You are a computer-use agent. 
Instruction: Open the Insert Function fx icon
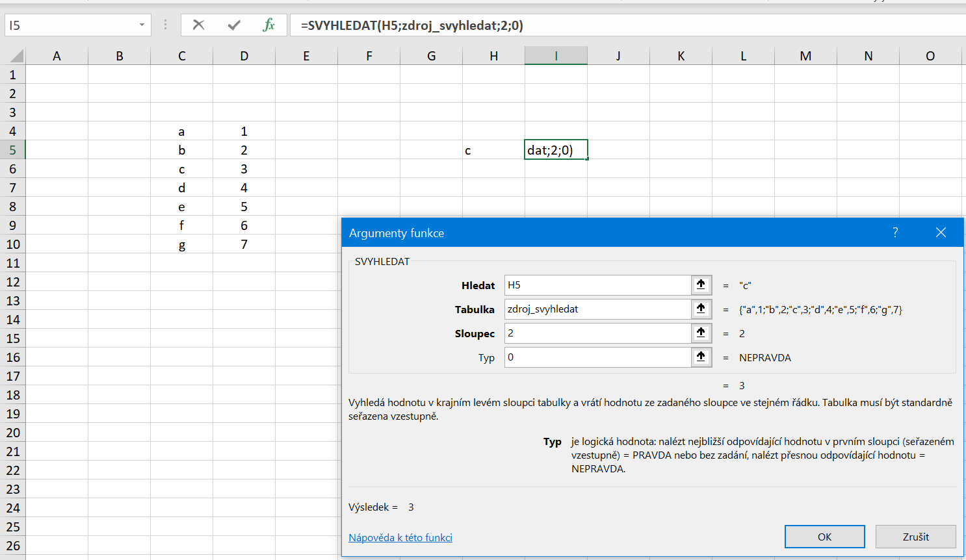268,25
